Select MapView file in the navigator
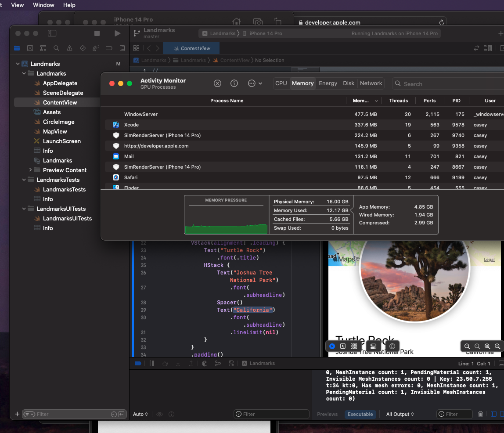504x433 pixels. (x=55, y=131)
